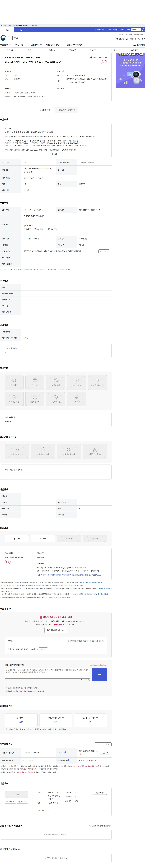Switch to the 우대사항 tab
The image size is (145, 868).
click(x=52, y=50)
